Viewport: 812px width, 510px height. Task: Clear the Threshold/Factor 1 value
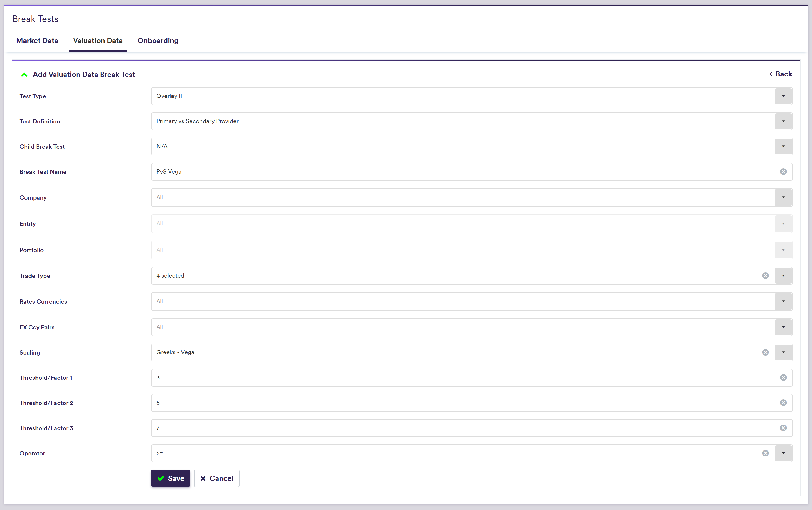click(783, 377)
